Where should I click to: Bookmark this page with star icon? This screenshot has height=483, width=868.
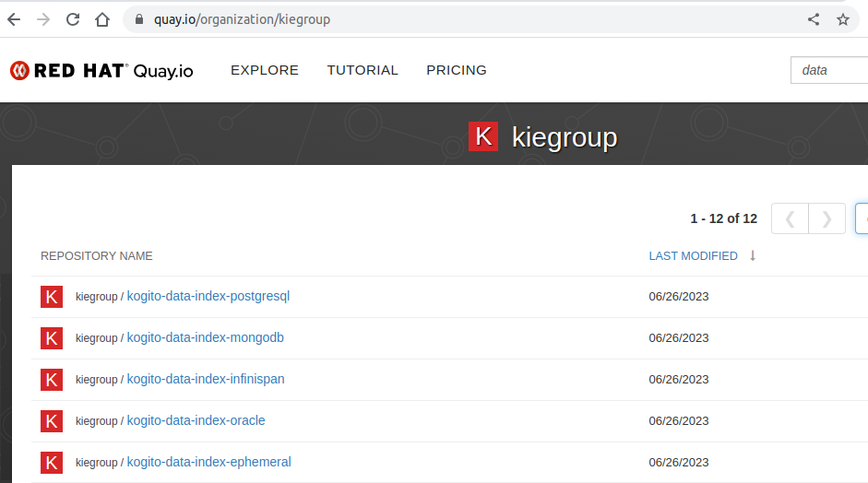[842, 19]
